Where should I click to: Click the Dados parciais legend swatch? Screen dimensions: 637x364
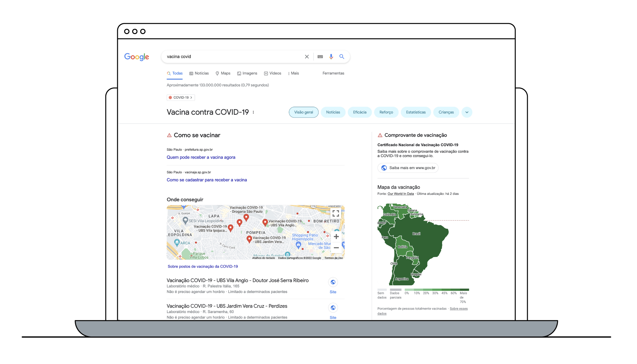(x=396, y=290)
